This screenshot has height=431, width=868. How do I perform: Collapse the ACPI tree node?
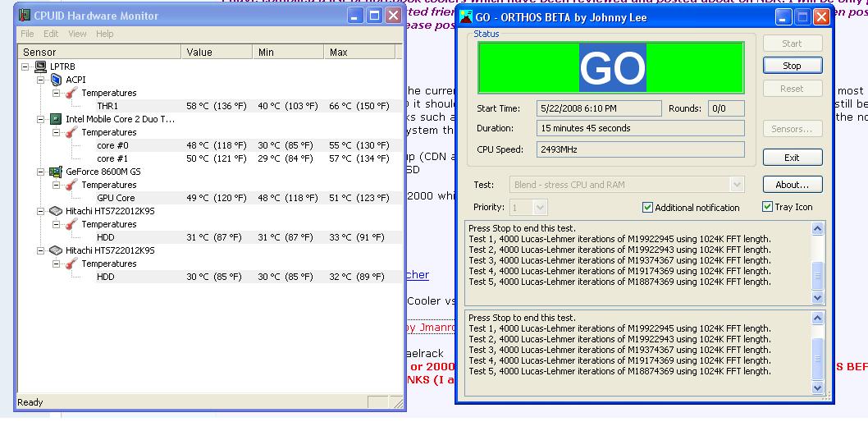coord(40,80)
